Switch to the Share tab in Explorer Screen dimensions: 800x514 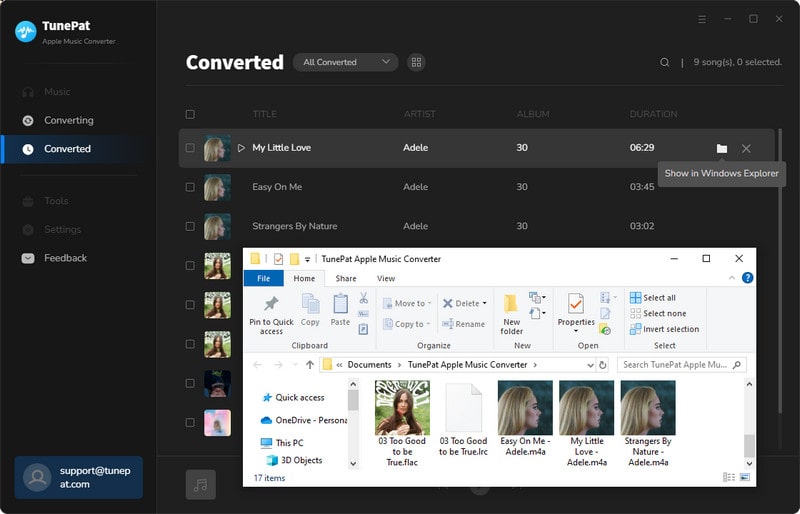coord(346,278)
